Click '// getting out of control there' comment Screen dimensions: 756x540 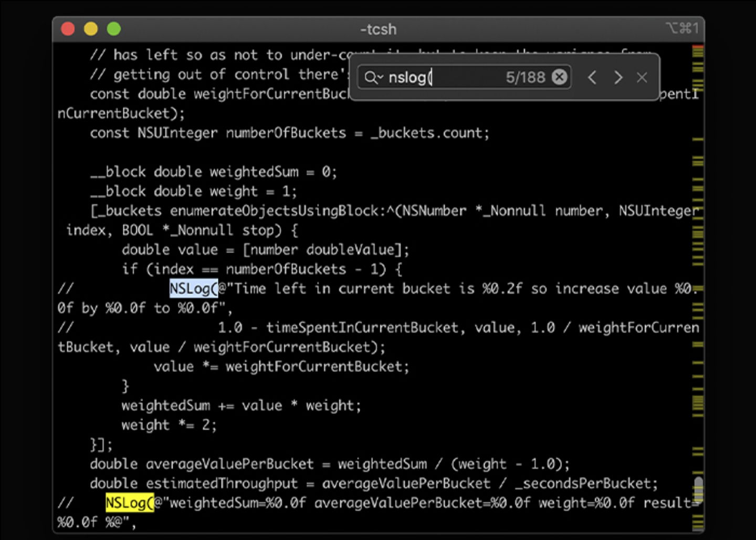tap(217, 75)
